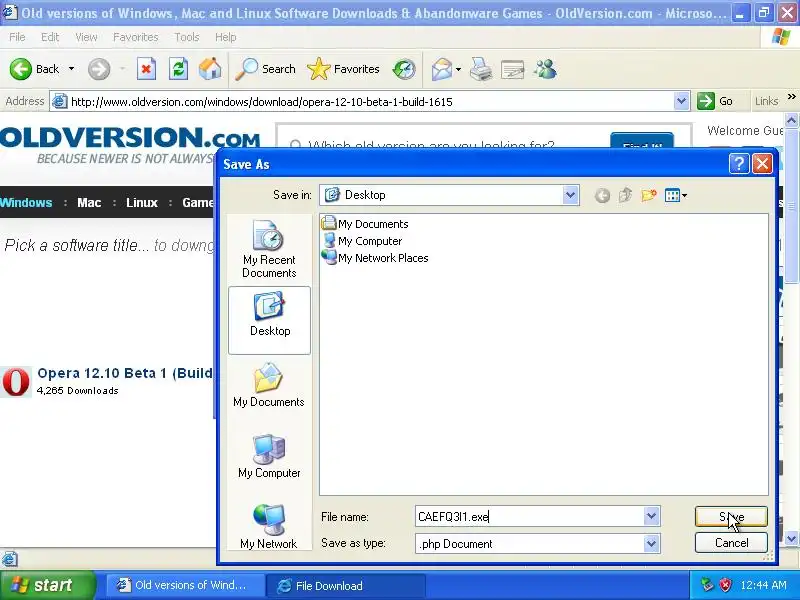The image size is (800, 600).
Task: Click the address bar URL field
Action: 371,102
